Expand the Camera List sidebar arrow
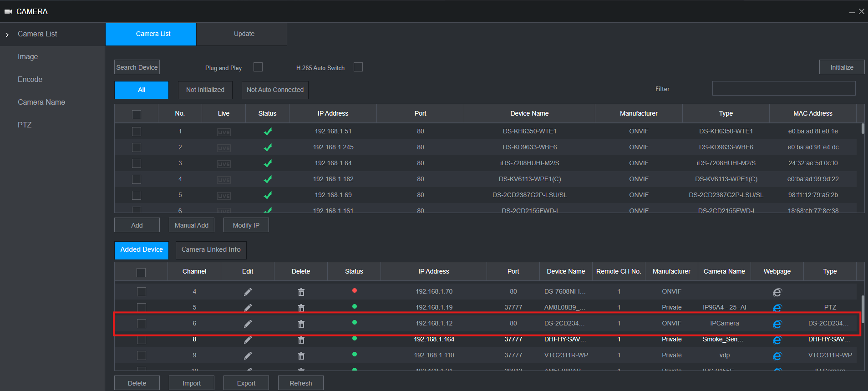The height and width of the screenshot is (391, 868). (7, 35)
